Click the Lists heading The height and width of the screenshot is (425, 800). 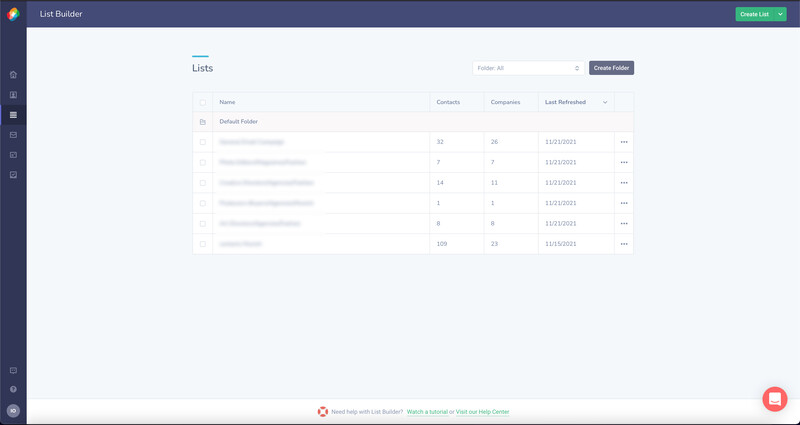[203, 68]
